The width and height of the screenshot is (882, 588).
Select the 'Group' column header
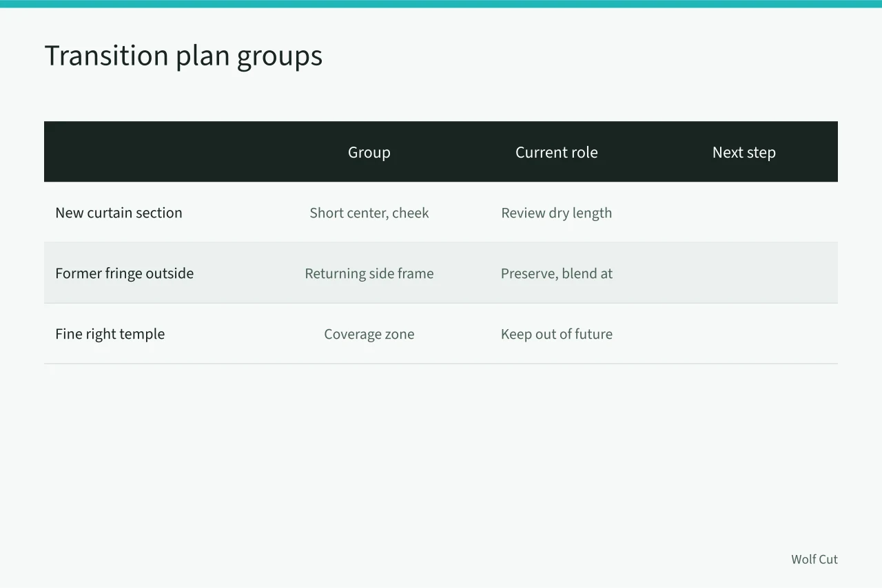click(x=369, y=152)
